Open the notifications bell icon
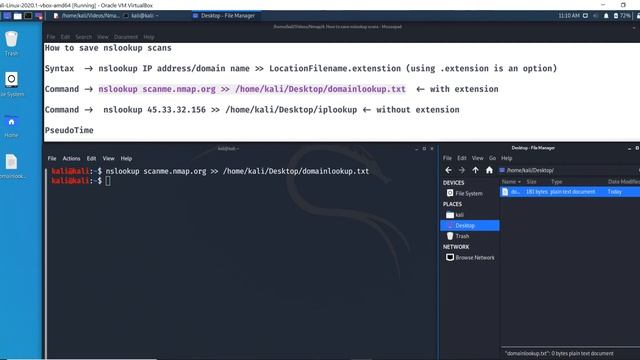The image size is (640, 360). (x=606, y=16)
